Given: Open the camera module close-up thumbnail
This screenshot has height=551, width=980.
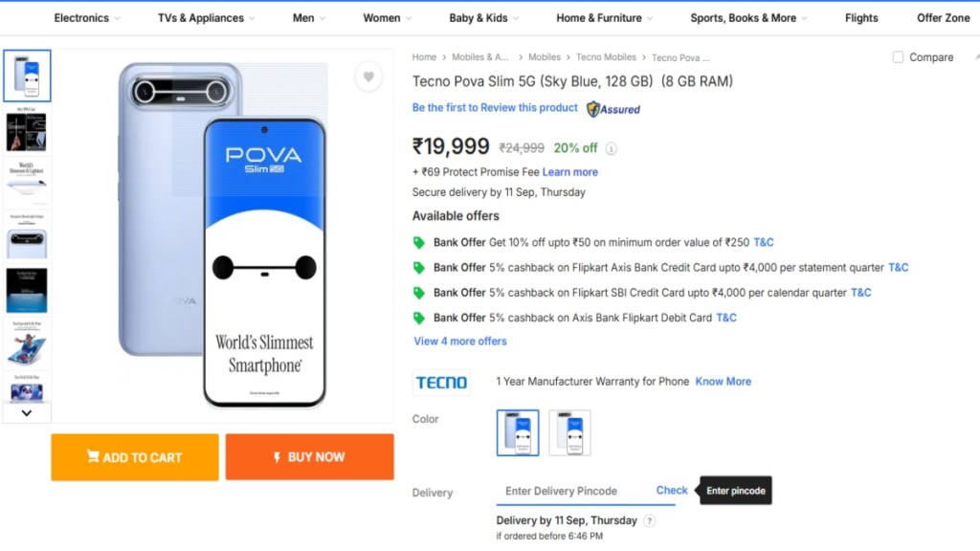Looking at the screenshot, I should click(27, 235).
